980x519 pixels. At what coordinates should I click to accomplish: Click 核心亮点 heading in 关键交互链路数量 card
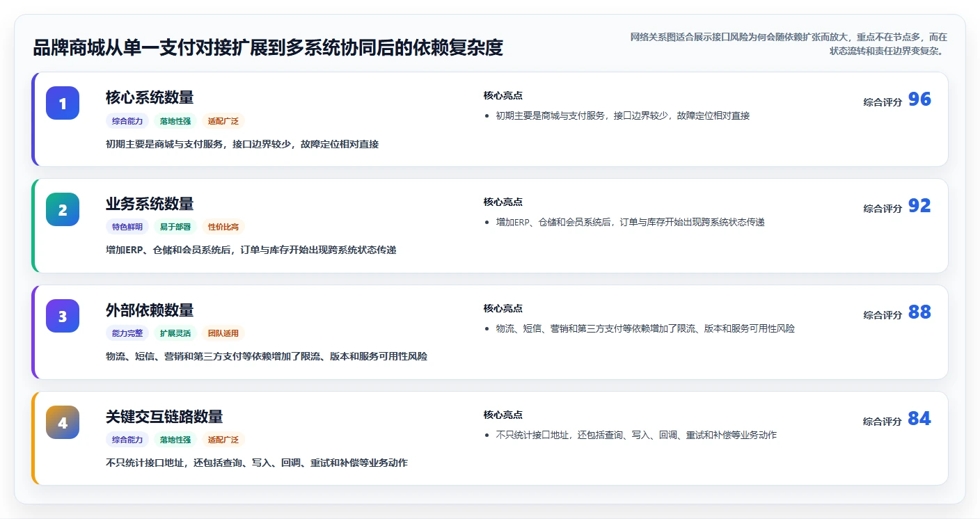coord(503,415)
